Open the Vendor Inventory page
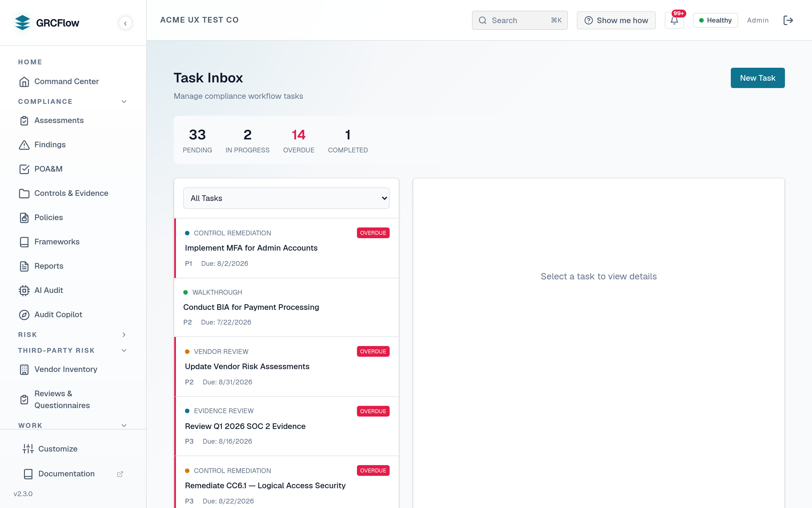Image resolution: width=812 pixels, height=508 pixels. coord(73,370)
